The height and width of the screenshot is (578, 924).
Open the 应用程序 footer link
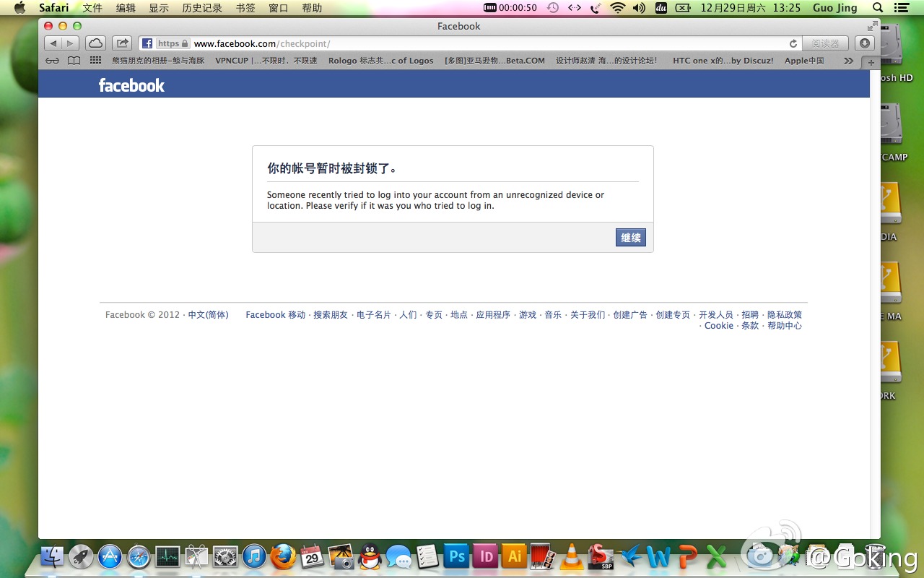493,315
